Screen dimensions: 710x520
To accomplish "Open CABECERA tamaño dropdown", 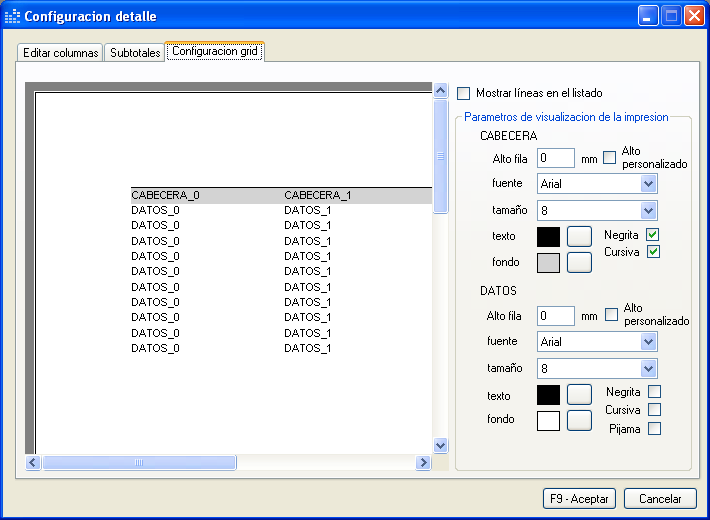I will (648, 211).
